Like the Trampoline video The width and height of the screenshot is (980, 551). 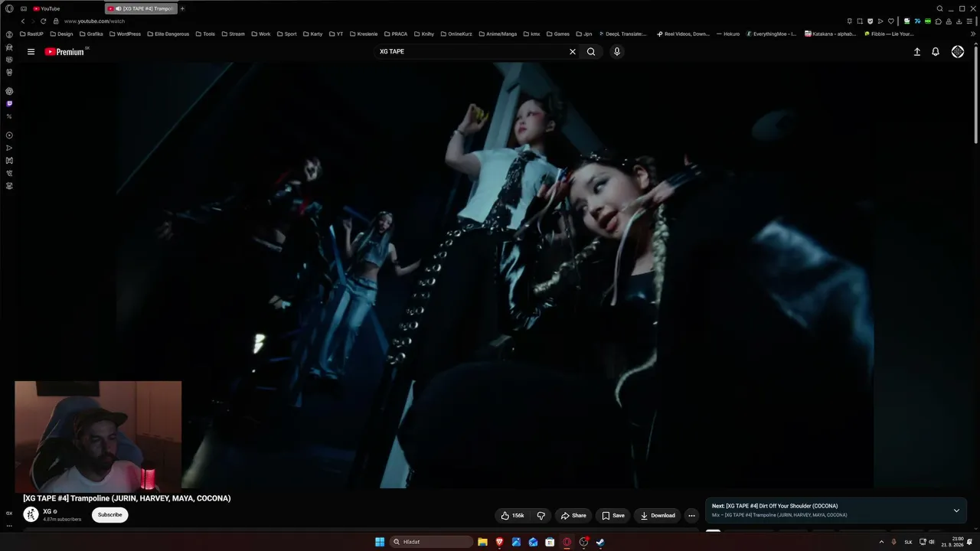[511, 516]
